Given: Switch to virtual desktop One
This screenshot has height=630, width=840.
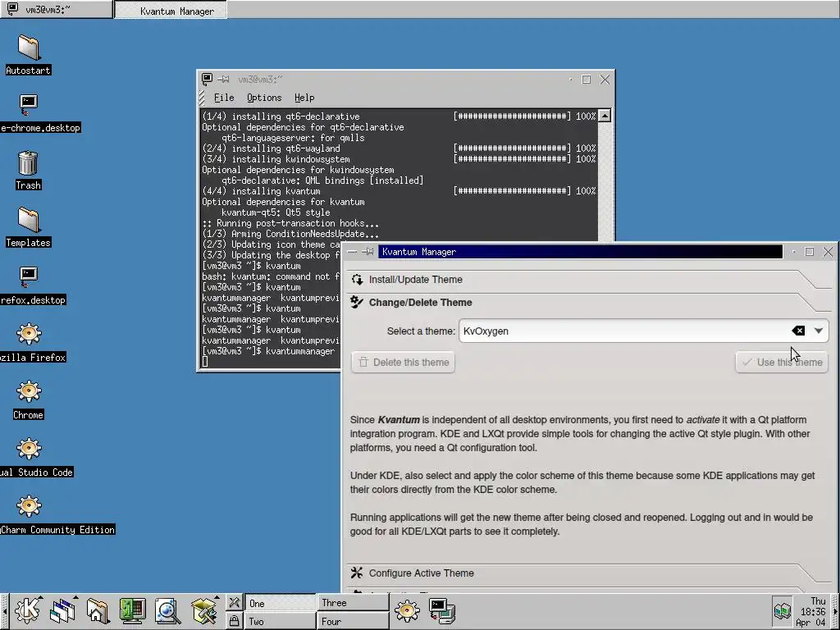Looking at the screenshot, I should pyautogui.click(x=281, y=603).
